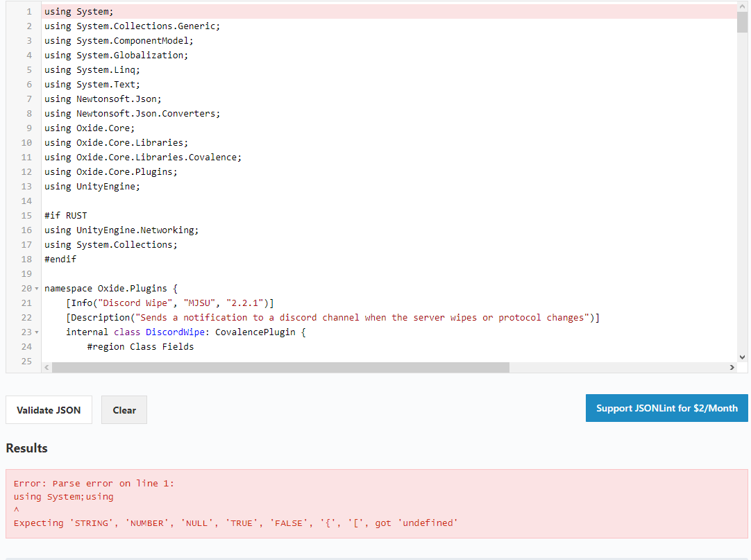The width and height of the screenshot is (751, 560).
Task: Click the 'using UnityEngine;' line
Action: (x=92, y=187)
